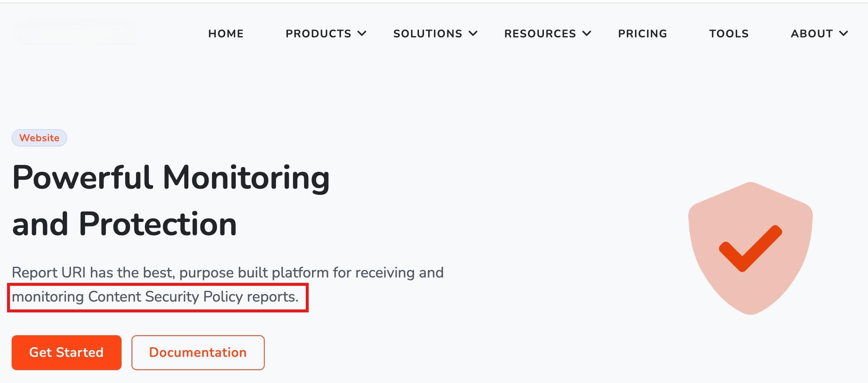
Task: Click the Get Started button
Action: [x=66, y=353]
